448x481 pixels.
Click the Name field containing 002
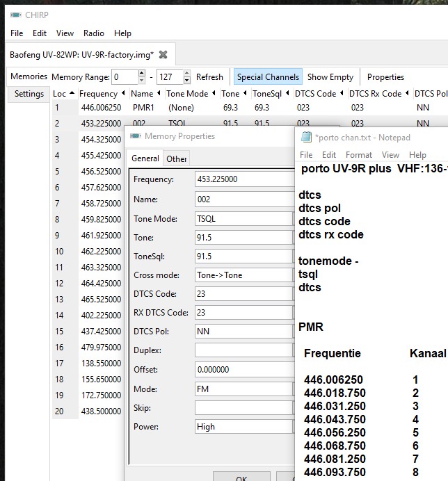tap(245, 199)
